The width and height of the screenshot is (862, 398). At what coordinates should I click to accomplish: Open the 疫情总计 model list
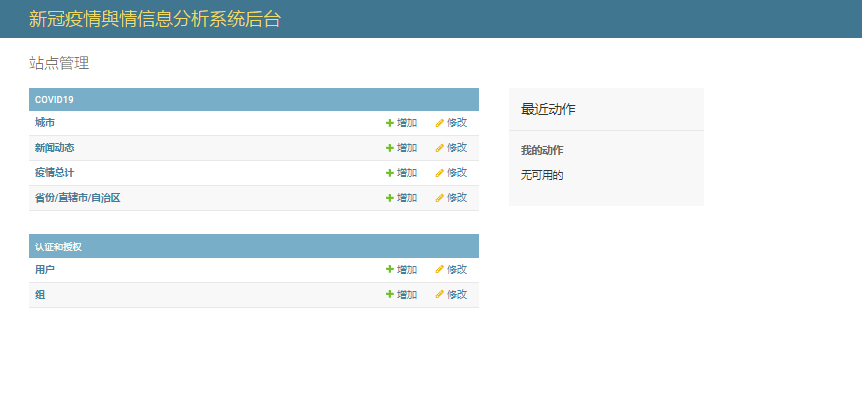pos(54,173)
